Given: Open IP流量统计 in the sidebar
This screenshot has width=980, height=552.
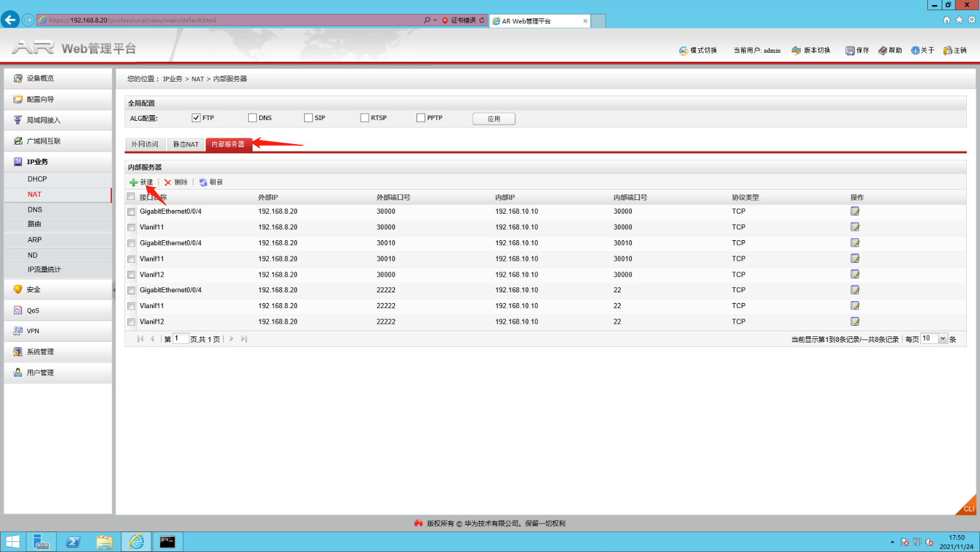Looking at the screenshot, I should coord(58,270).
